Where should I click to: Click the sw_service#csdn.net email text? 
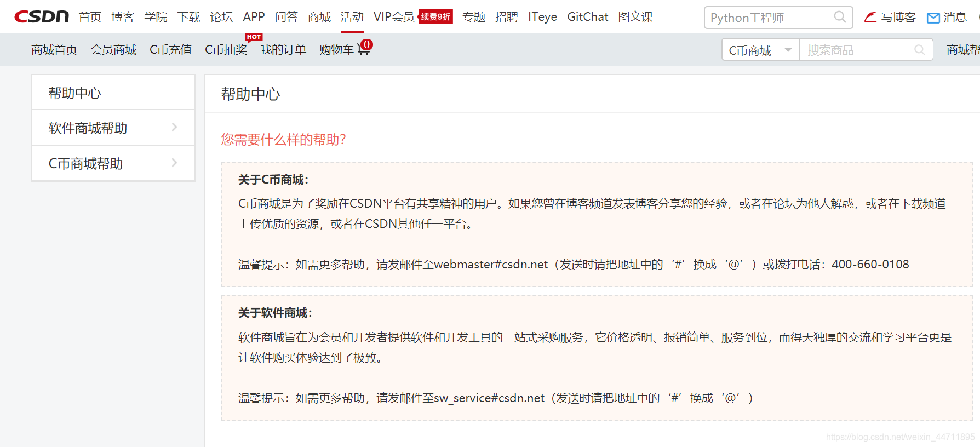[x=490, y=398]
